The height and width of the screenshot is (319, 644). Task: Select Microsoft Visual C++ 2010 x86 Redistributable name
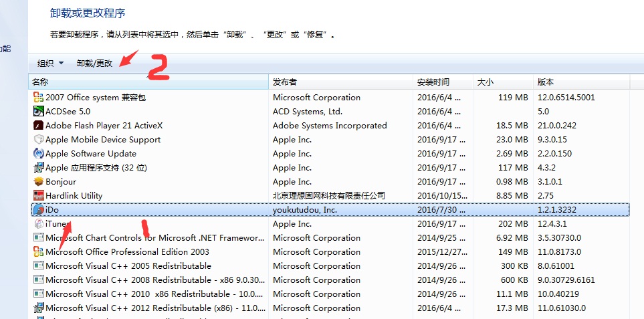155,294
